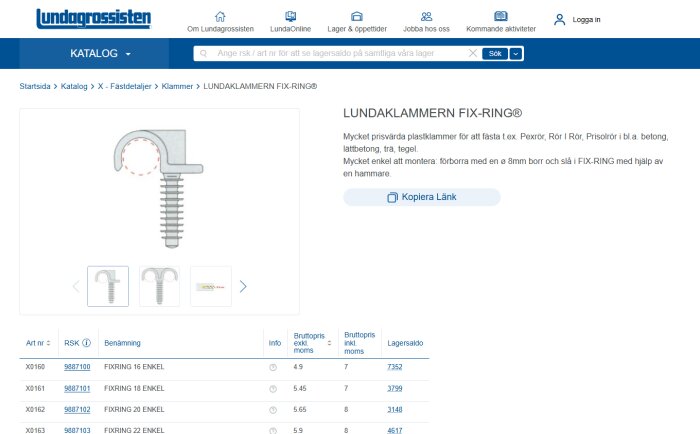700x434 pixels.
Task: Open LundaOnline monitor icon
Action: 291,17
